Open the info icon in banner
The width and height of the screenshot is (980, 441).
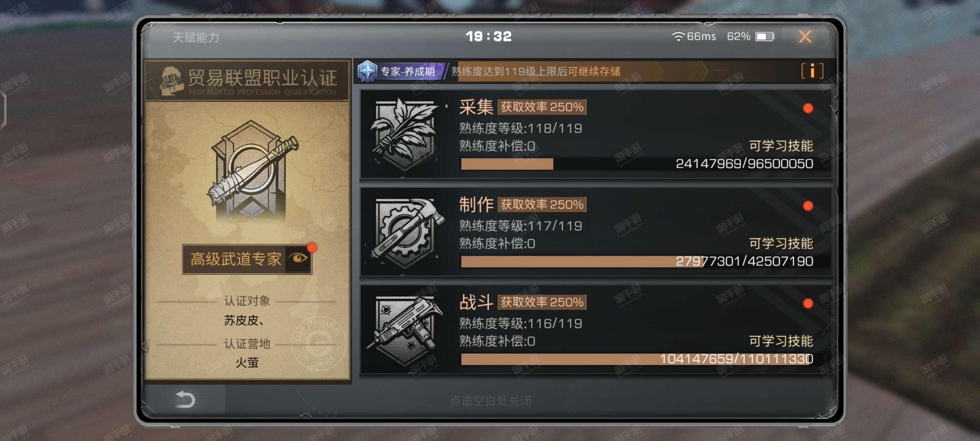[812, 71]
